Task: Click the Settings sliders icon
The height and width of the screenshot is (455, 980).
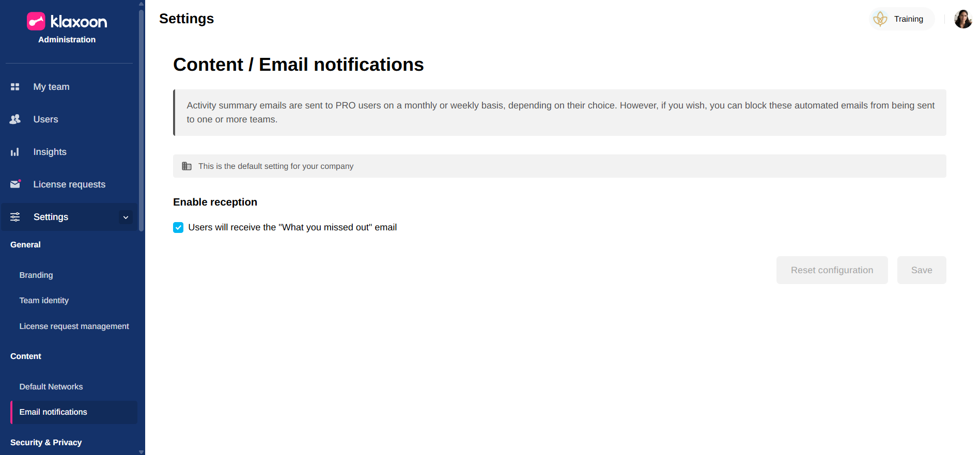Action: pos(15,217)
